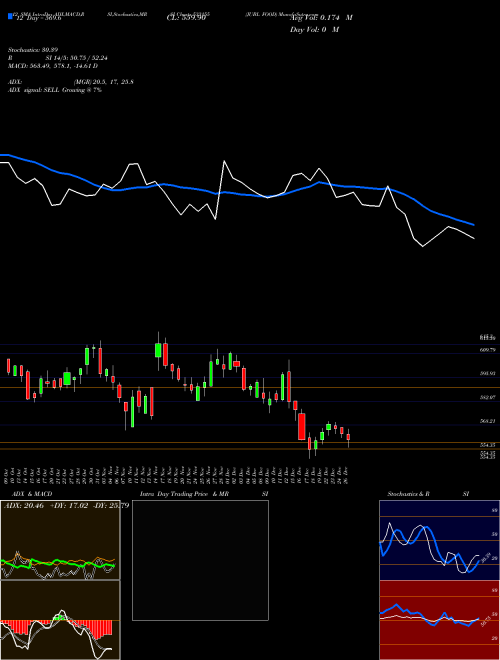The image size is (500, 660).
Task: Click the 'Stochastics & R SI' panel title
Action: coord(428,494)
